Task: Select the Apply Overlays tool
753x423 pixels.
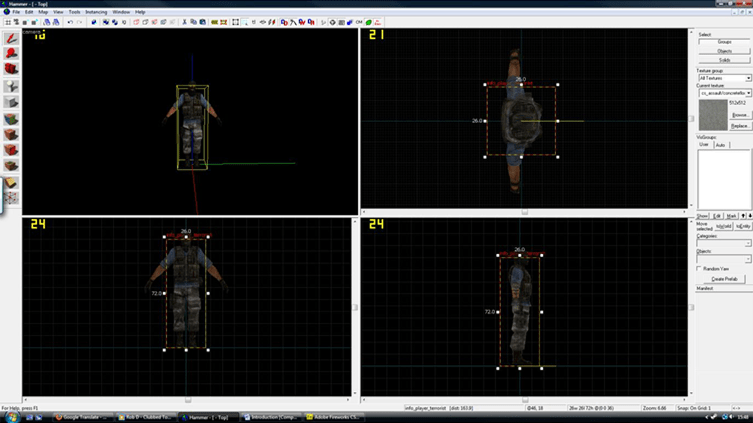Action: [x=11, y=166]
